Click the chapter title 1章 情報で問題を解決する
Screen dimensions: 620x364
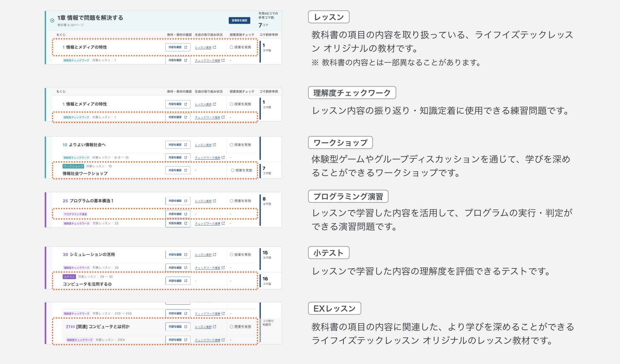(x=90, y=18)
